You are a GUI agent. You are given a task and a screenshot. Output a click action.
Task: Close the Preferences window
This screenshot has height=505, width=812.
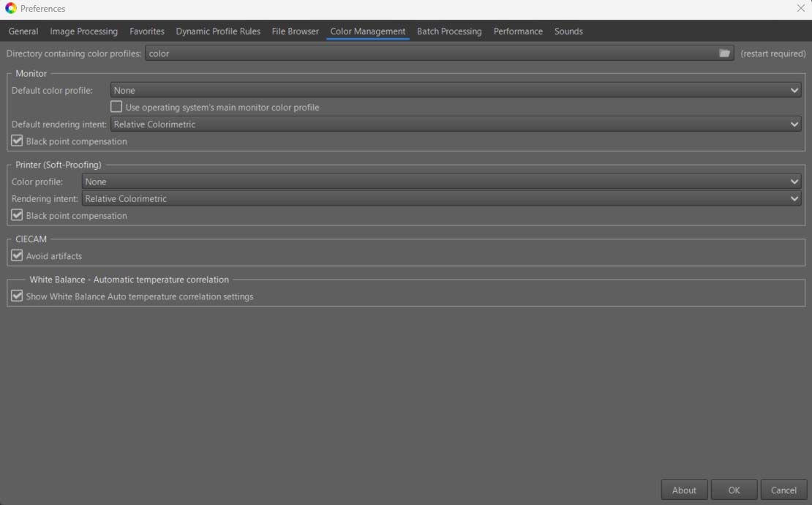click(800, 9)
